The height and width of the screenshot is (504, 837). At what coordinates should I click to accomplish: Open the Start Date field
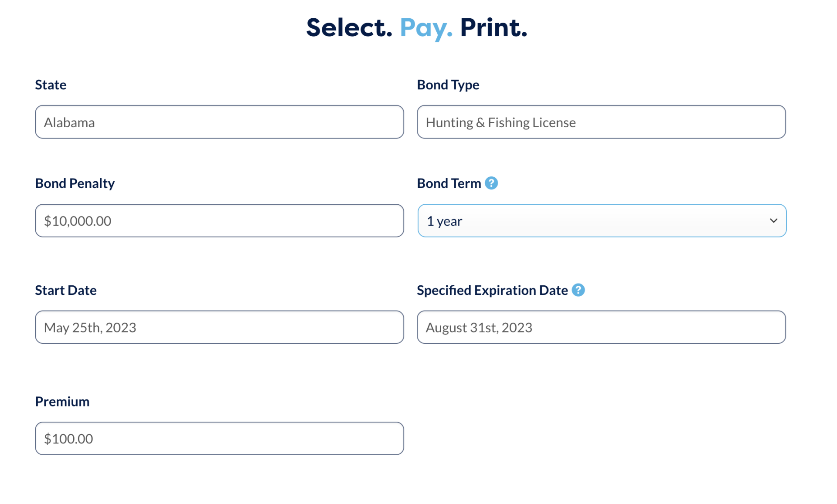pos(219,327)
